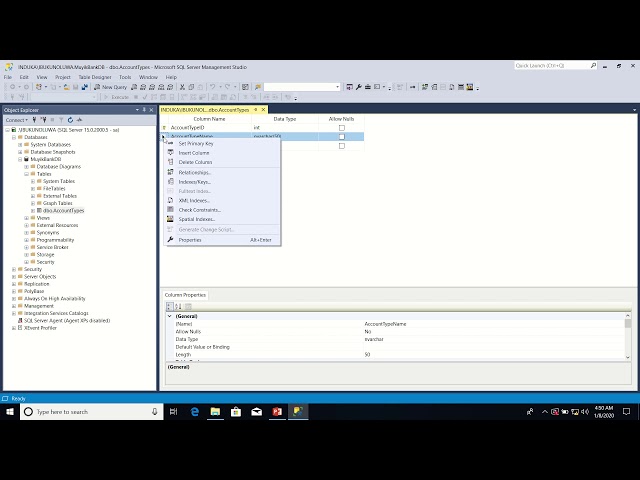Click Property Pages icon in Column Properties

pos(188,307)
